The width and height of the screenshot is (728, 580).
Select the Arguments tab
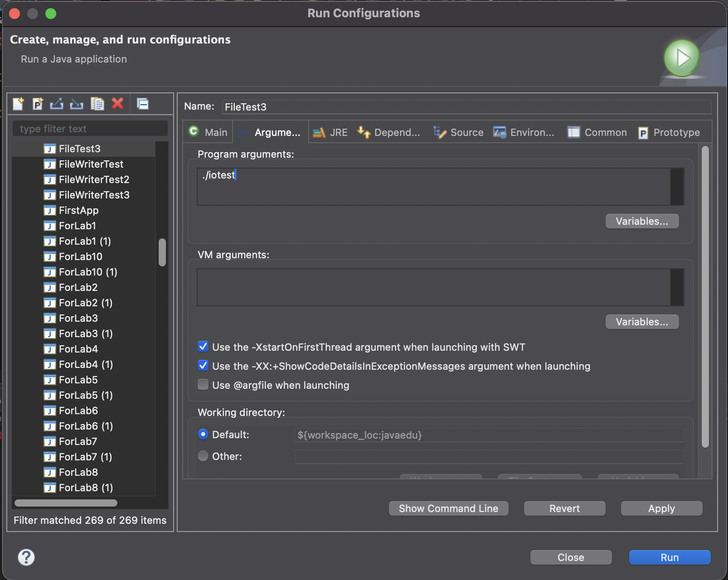(x=270, y=132)
